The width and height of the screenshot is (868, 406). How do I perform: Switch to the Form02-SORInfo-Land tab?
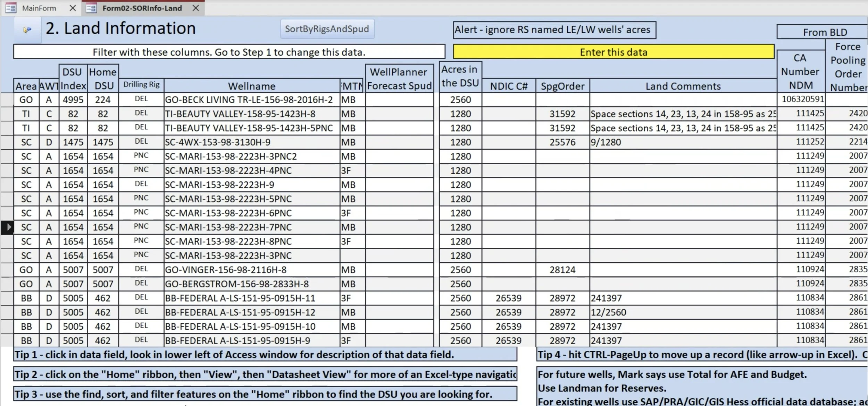[x=142, y=8]
